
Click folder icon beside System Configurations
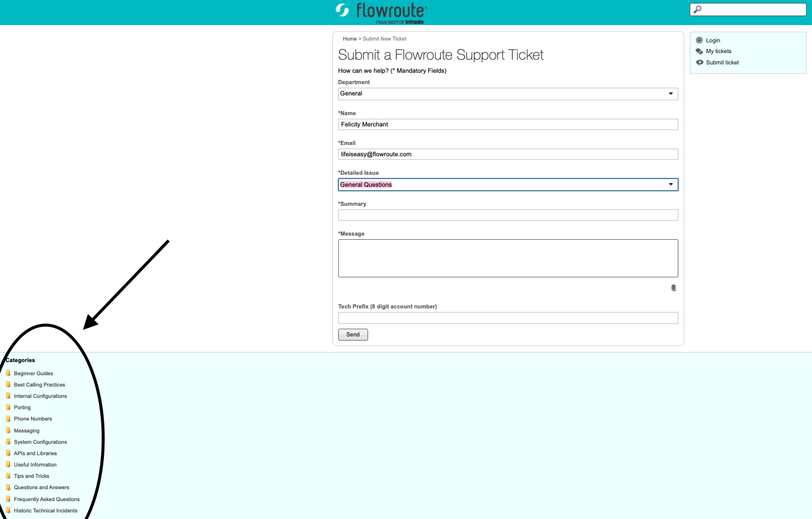(8, 441)
